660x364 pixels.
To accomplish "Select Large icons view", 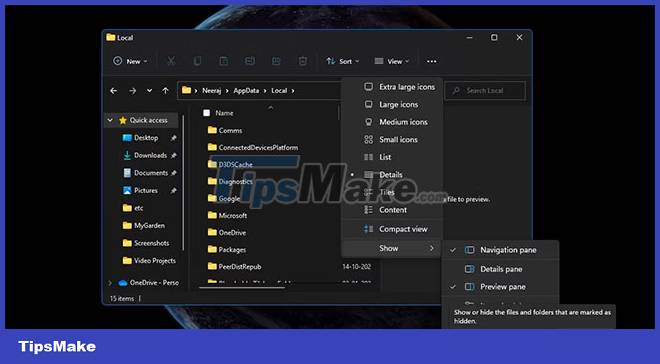I will [392, 104].
